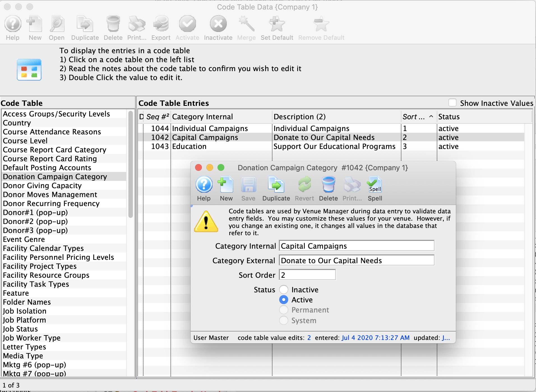Select Facility Resource Groups code table
This screenshot has height=392, width=536.
coord(64,275)
